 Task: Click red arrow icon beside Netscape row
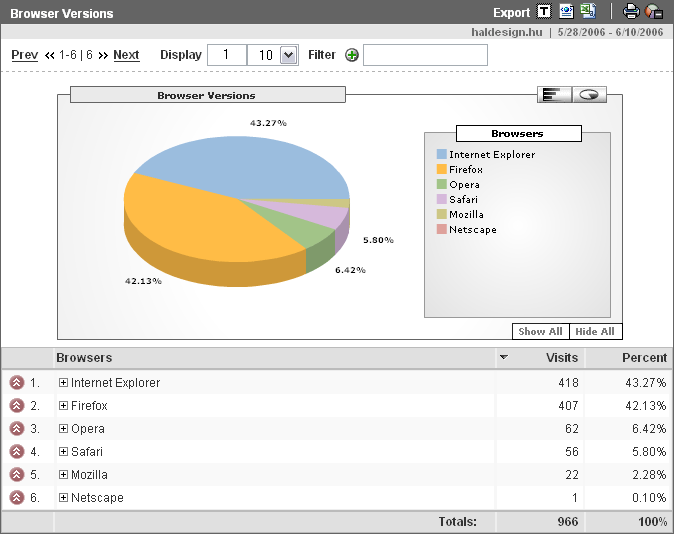17,498
